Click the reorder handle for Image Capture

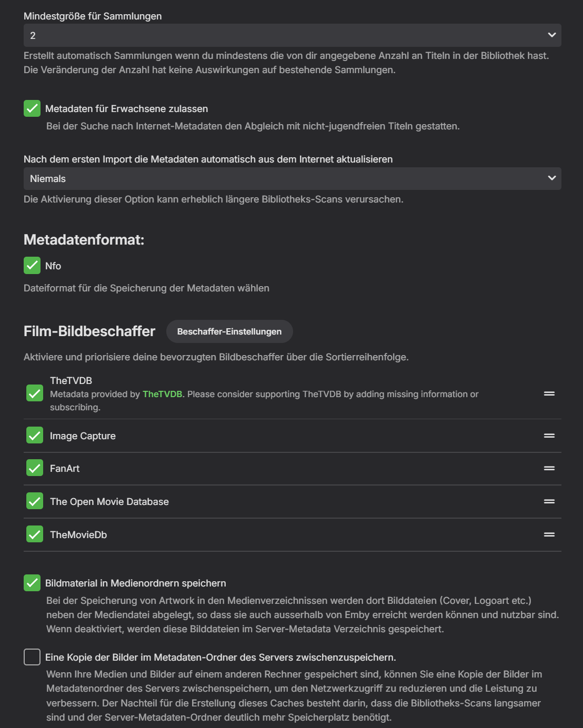click(549, 436)
